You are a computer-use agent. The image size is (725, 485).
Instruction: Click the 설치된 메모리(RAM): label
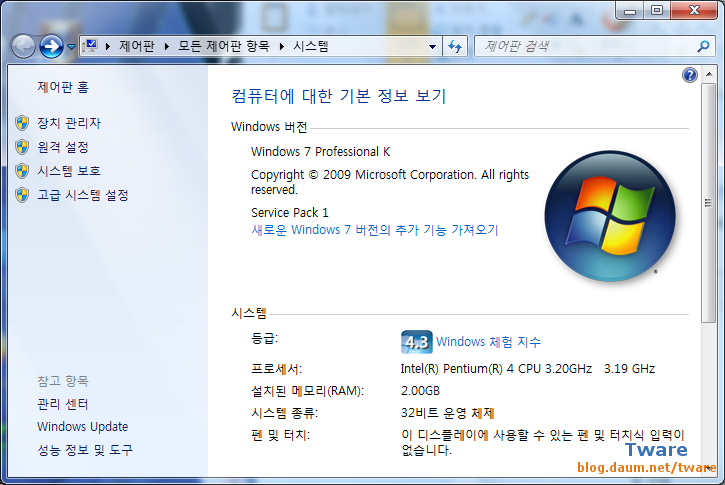point(307,391)
